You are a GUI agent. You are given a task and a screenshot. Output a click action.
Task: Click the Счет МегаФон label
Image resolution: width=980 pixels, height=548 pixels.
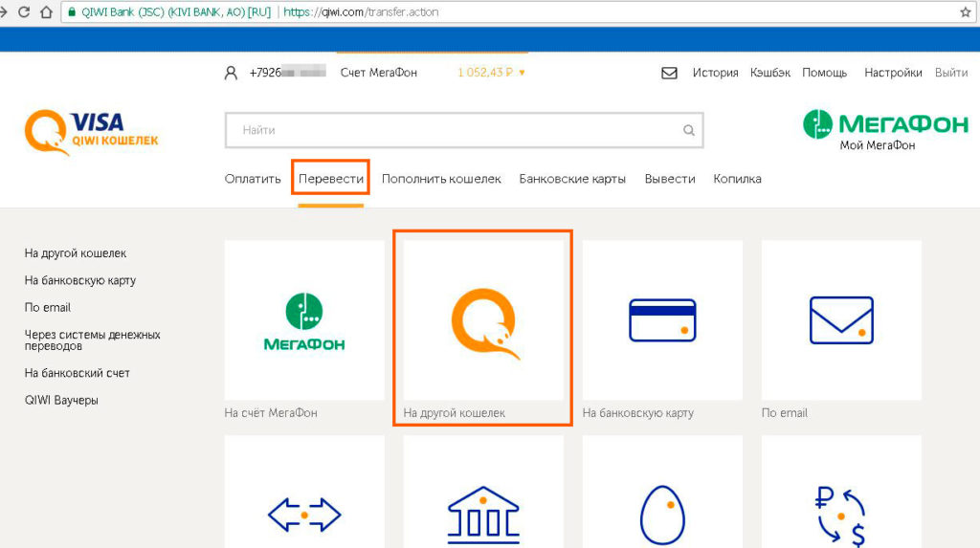pyautogui.click(x=379, y=73)
